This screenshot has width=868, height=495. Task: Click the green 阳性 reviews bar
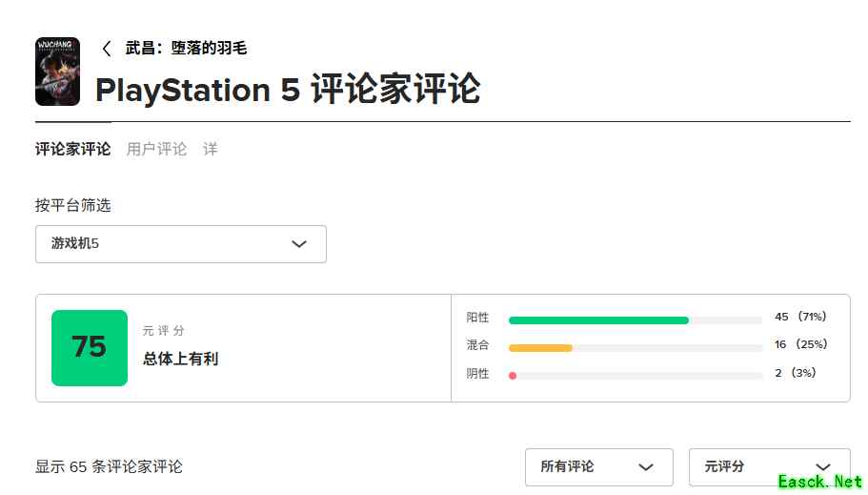[x=598, y=320]
